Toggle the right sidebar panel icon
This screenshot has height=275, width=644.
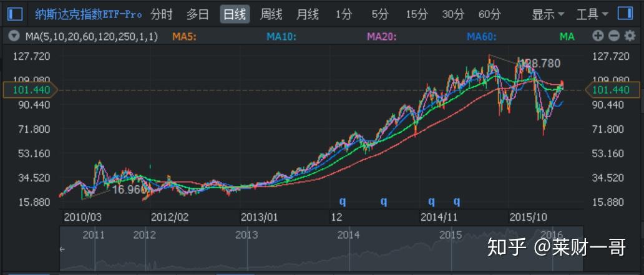click(625, 14)
